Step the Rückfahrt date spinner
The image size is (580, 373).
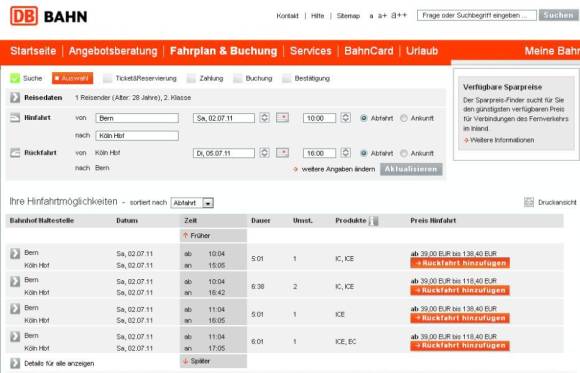coord(264,152)
